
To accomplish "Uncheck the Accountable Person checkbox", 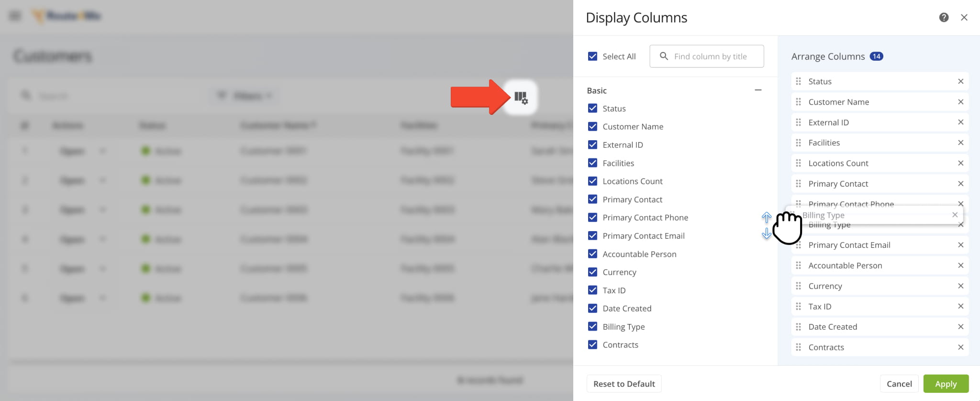I will [x=592, y=254].
